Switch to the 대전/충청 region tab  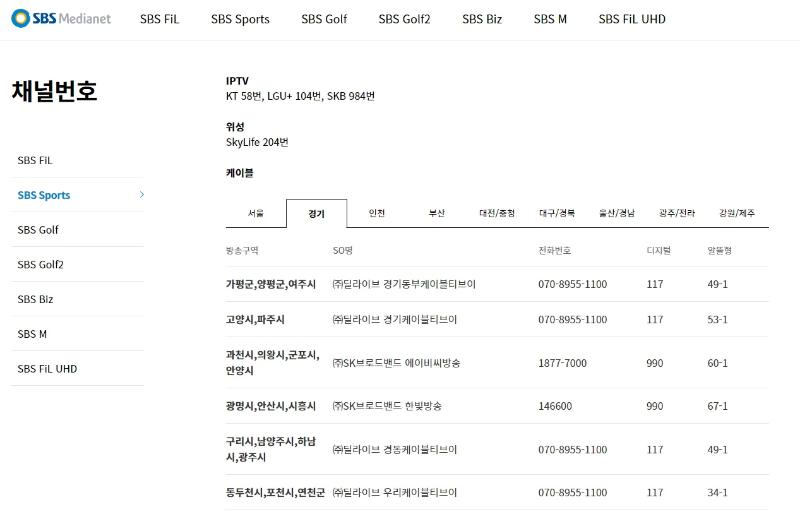coord(497,213)
